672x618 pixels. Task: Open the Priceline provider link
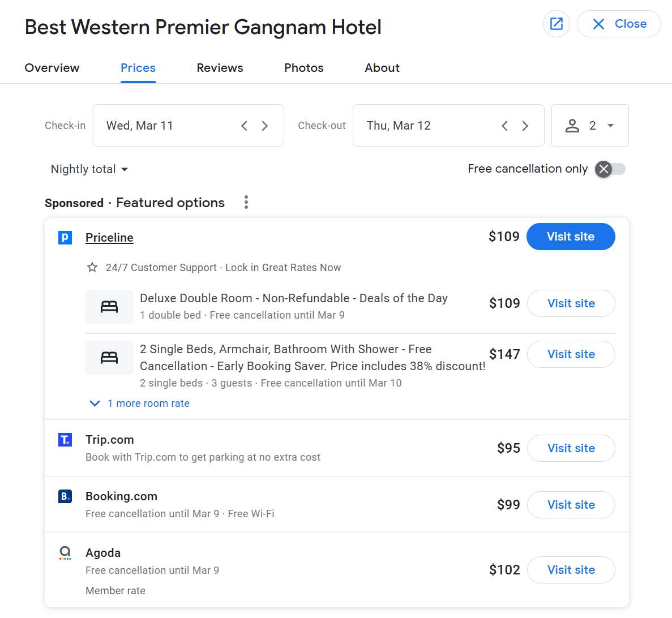point(109,238)
